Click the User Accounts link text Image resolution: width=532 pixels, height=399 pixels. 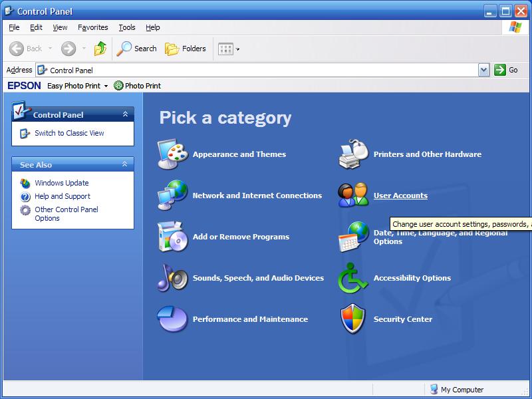point(400,196)
